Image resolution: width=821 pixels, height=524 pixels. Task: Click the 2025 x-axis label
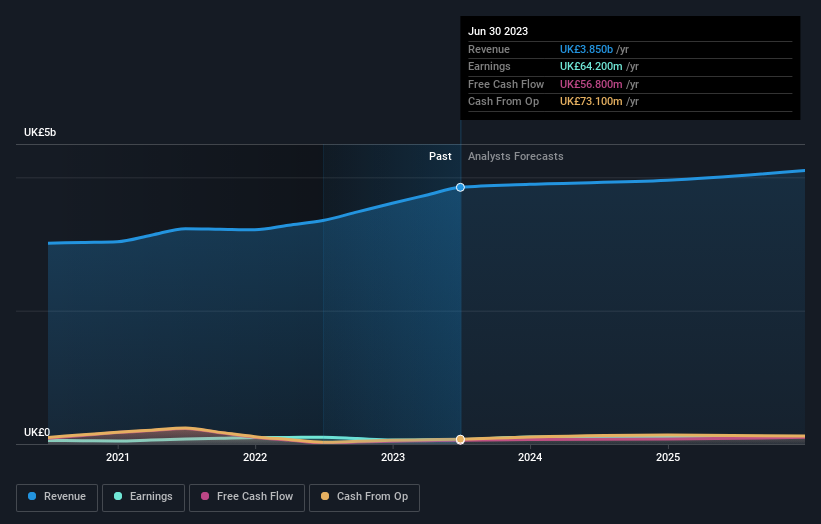(668, 457)
